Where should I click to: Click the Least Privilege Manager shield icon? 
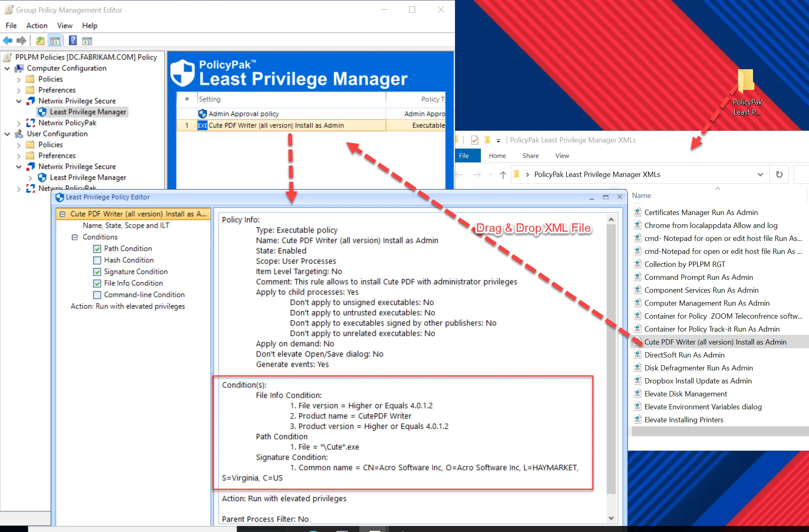pyautogui.click(x=43, y=112)
